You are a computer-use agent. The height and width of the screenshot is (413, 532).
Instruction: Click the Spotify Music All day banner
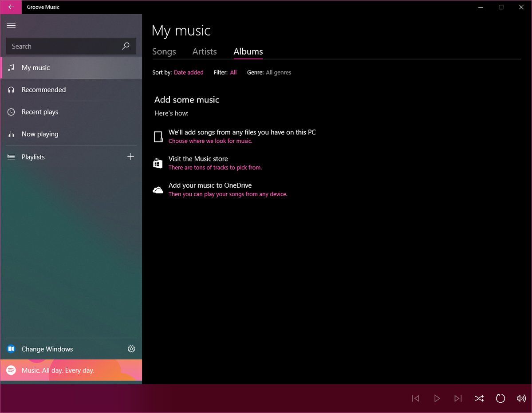coord(71,370)
